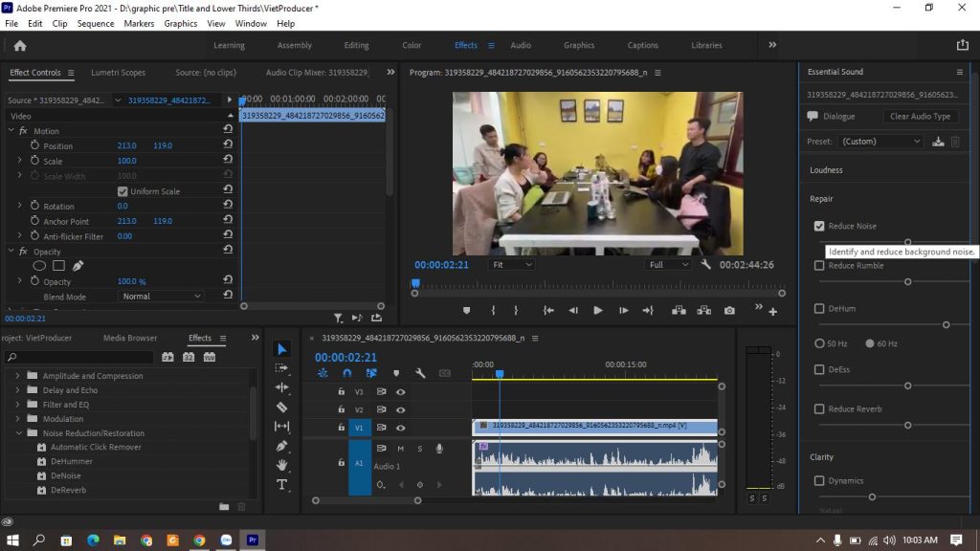
Task: Enable the Reduce Rumble checkbox
Action: tap(819, 265)
